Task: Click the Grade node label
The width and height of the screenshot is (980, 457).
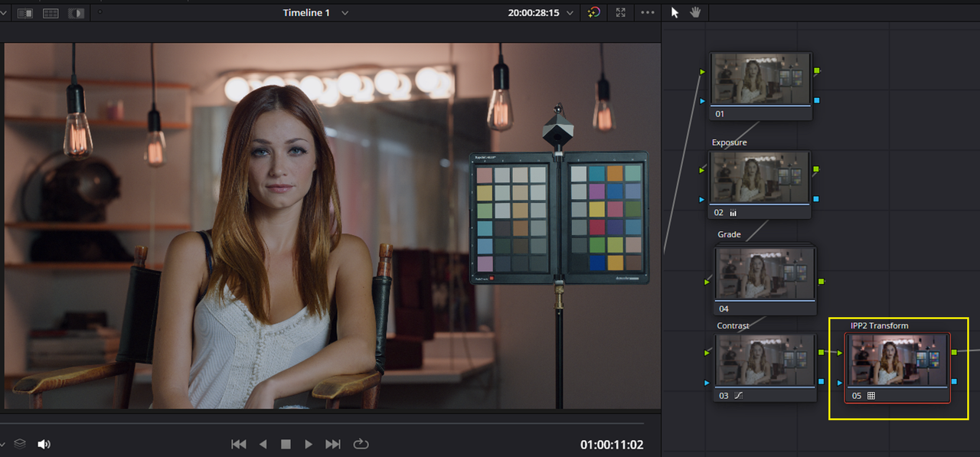Action: click(729, 234)
